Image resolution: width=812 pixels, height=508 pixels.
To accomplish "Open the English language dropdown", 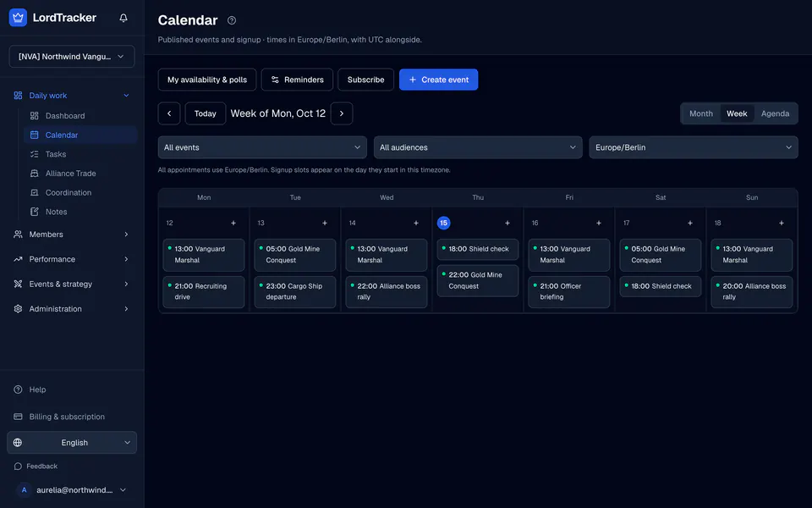I will point(72,443).
